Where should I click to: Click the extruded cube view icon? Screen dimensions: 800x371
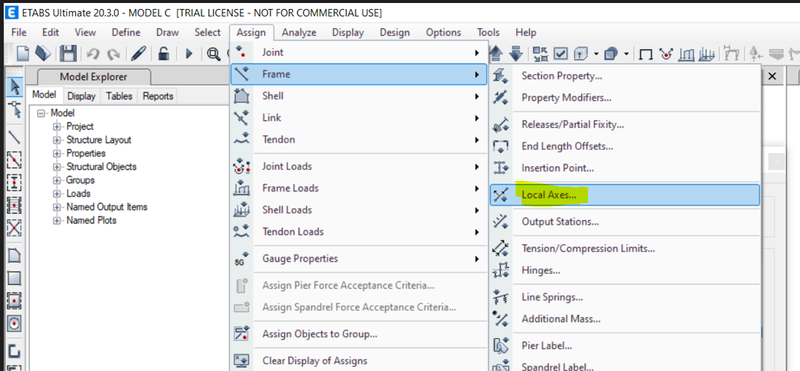[x=581, y=53]
